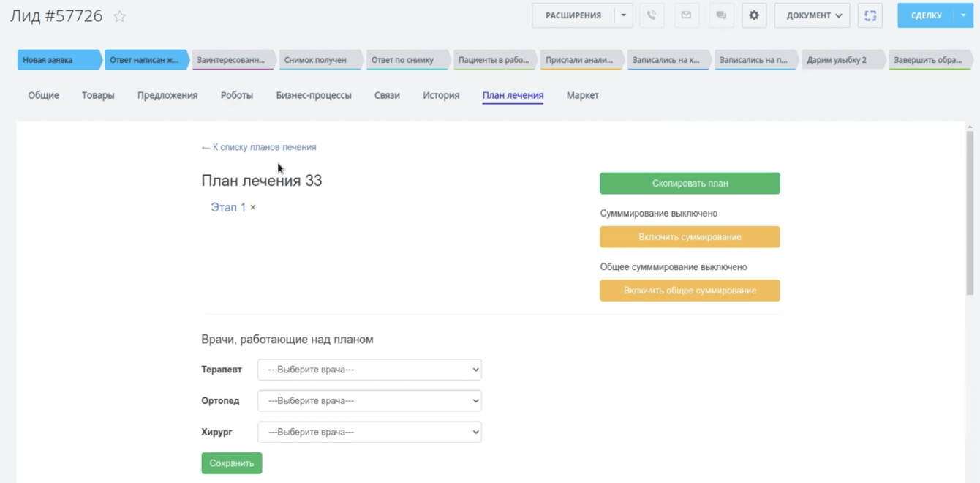
Task: Click the Скопировать план button
Action: (x=690, y=184)
